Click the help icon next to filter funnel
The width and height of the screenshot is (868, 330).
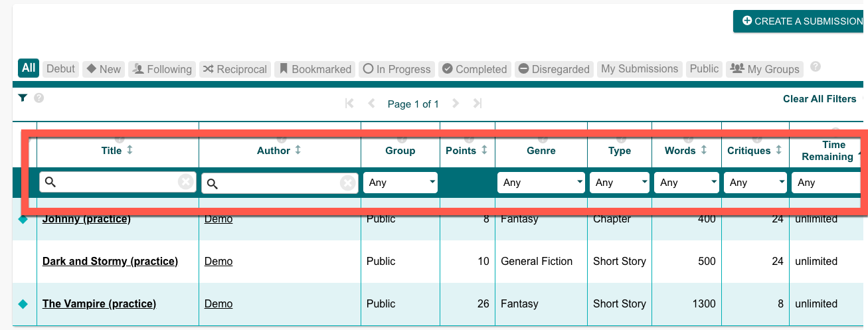click(39, 98)
